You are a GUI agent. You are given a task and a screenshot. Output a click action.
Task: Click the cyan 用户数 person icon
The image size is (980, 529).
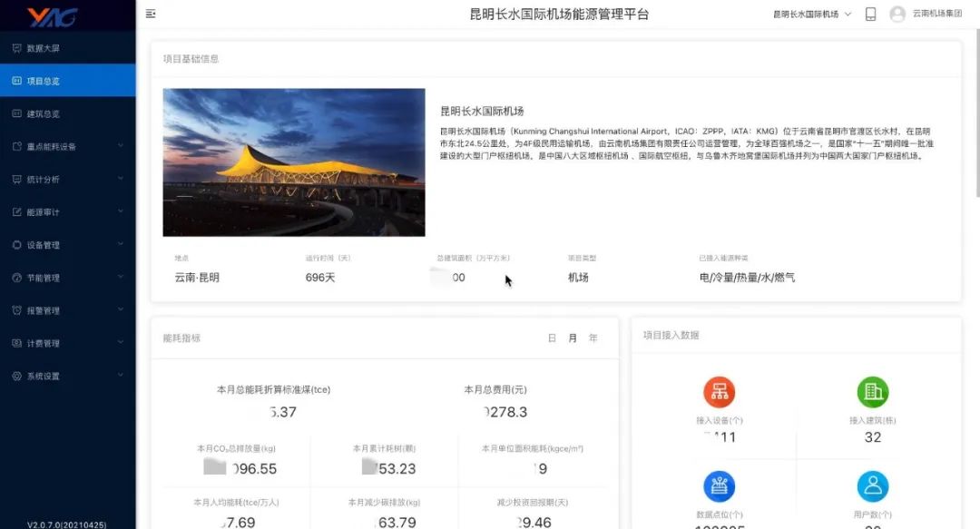pos(873,486)
